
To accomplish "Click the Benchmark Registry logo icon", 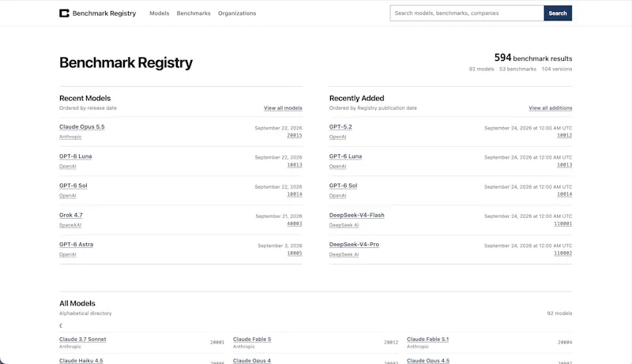I will [x=64, y=13].
